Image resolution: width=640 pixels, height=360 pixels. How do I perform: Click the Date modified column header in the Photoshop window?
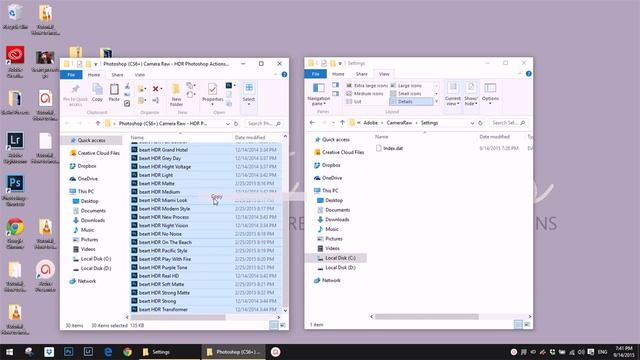[x=250, y=138]
